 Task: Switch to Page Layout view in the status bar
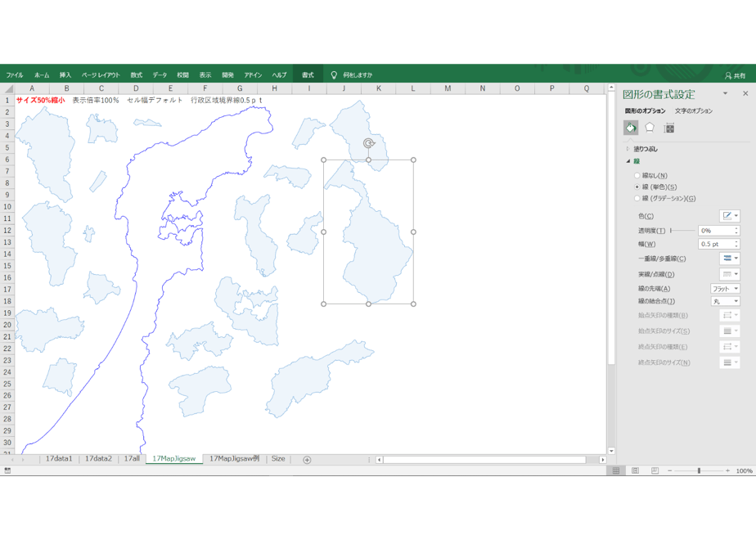(x=635, y=470)
